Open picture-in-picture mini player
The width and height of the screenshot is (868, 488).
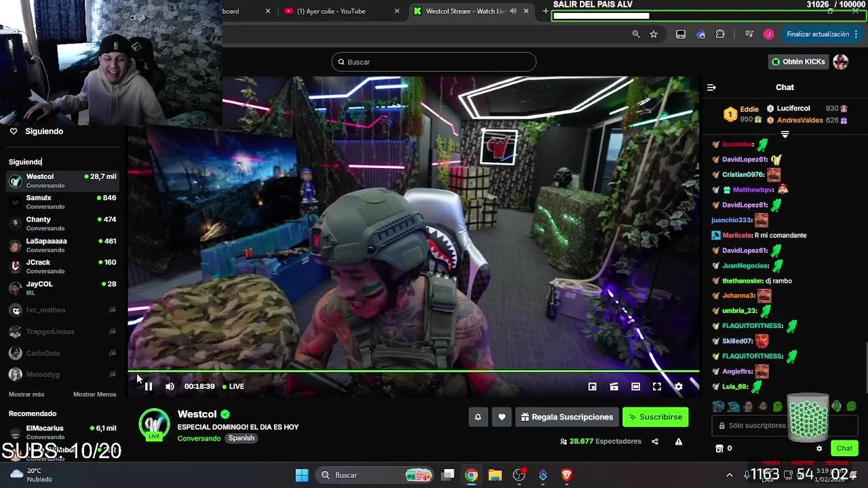pos(592,386)
